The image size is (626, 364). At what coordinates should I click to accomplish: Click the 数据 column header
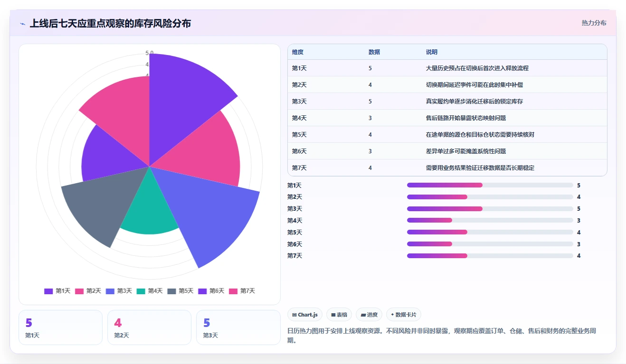[374, 52]
